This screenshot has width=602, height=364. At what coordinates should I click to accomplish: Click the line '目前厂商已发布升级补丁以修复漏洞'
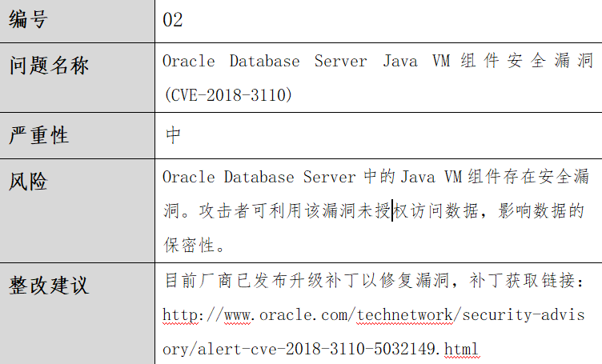[374, 280]
